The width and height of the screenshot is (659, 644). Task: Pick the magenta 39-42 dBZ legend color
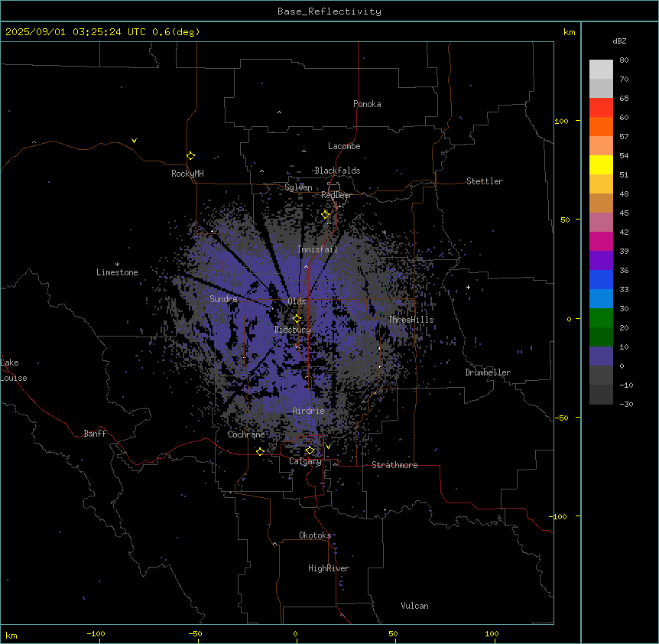click(x=601, y=241)
